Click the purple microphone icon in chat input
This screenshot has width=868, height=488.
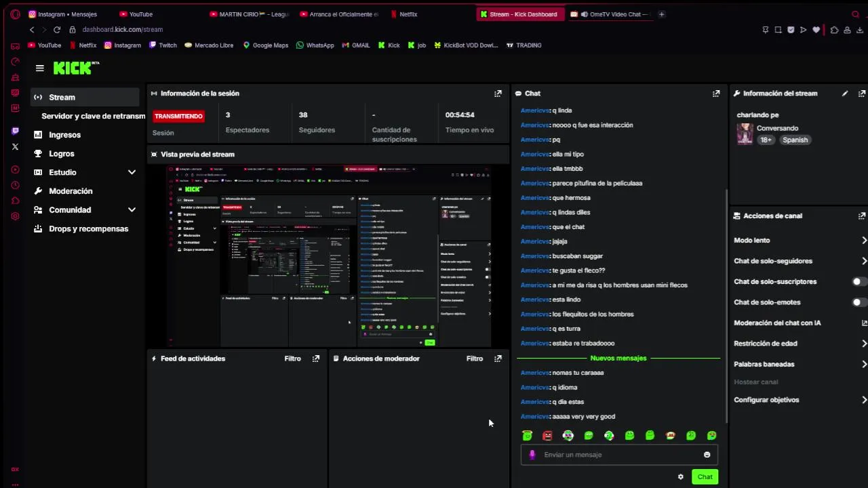[x=532, y=455]
